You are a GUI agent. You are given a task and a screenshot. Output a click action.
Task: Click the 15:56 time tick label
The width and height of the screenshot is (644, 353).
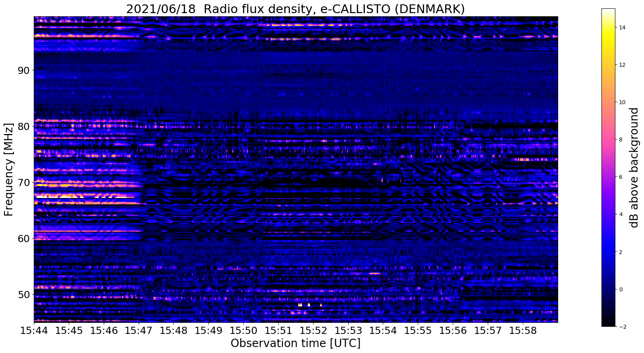(453, 331)
